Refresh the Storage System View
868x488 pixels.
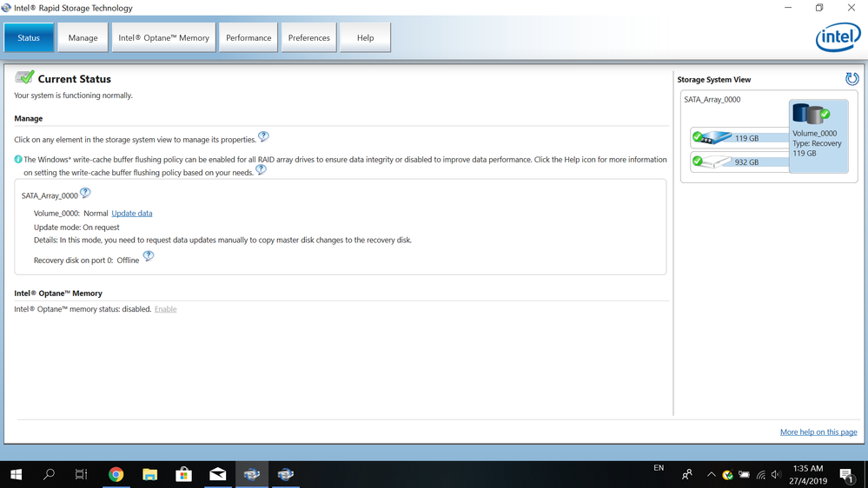tap(852, 78)
